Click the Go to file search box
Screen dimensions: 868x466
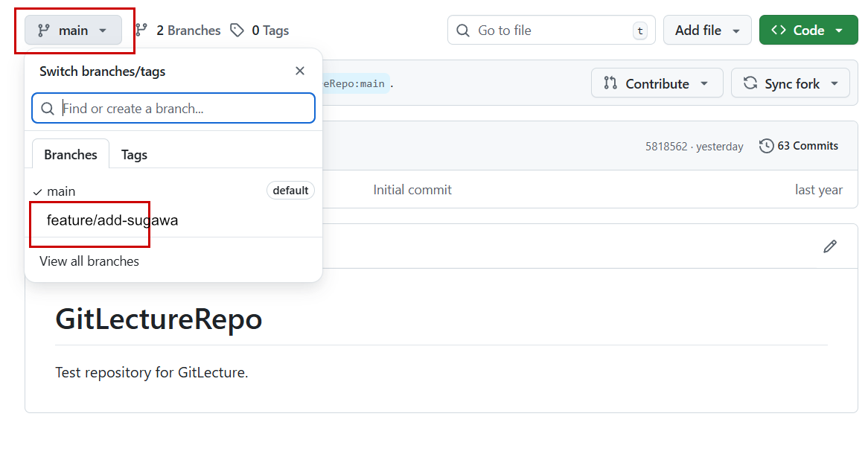[551, 31]
